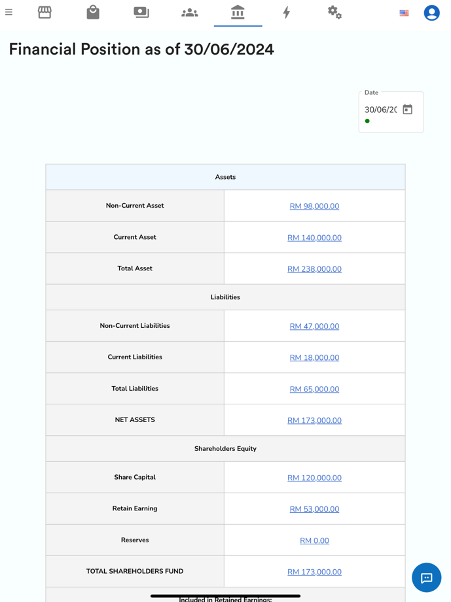Click the Current Liabilities label
Screen dimensions: 451x602
[x=135, y=357]
